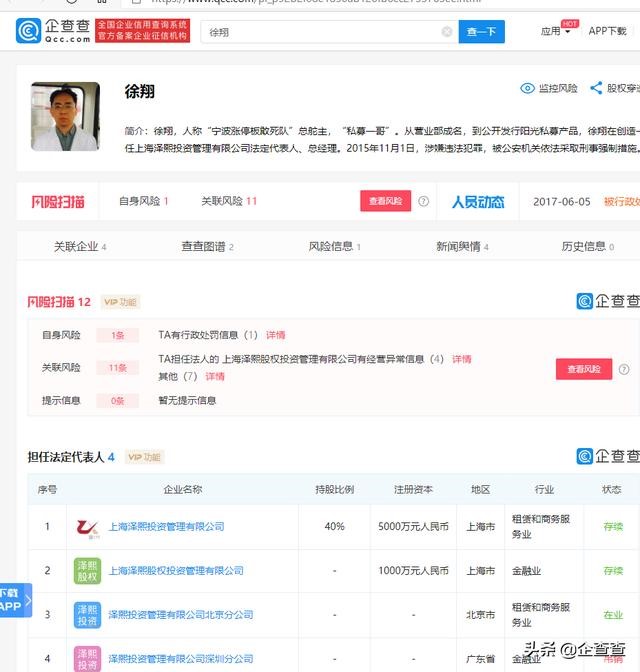The image size is (640, 672).
Task: Click the search input containing 徐翔
Action: point(320,32)
